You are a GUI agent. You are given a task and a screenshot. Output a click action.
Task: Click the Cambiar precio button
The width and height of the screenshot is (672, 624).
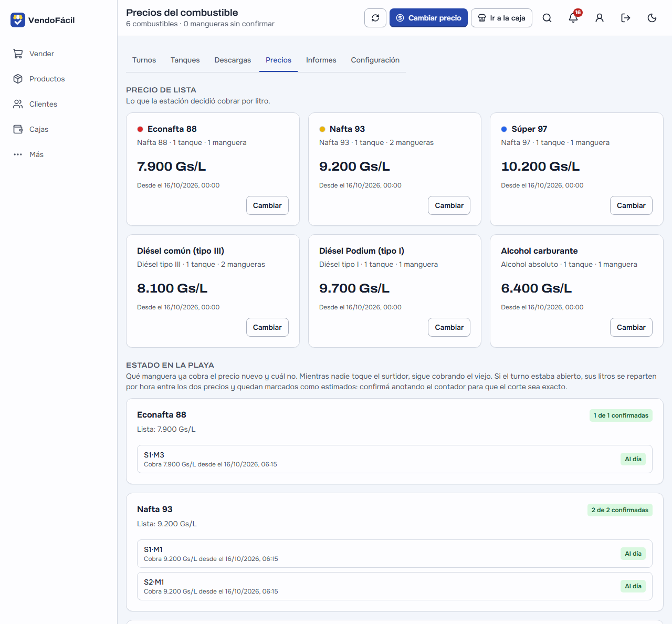coord(428,18)
